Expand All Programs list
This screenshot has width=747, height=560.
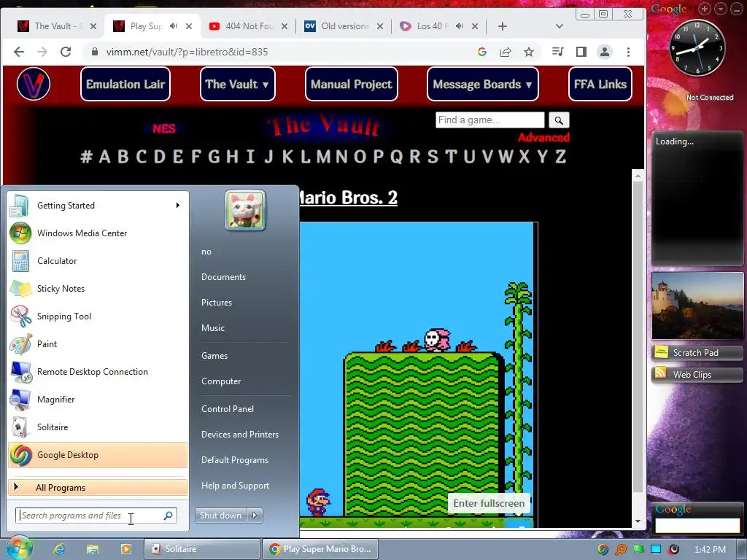[98, 487]
